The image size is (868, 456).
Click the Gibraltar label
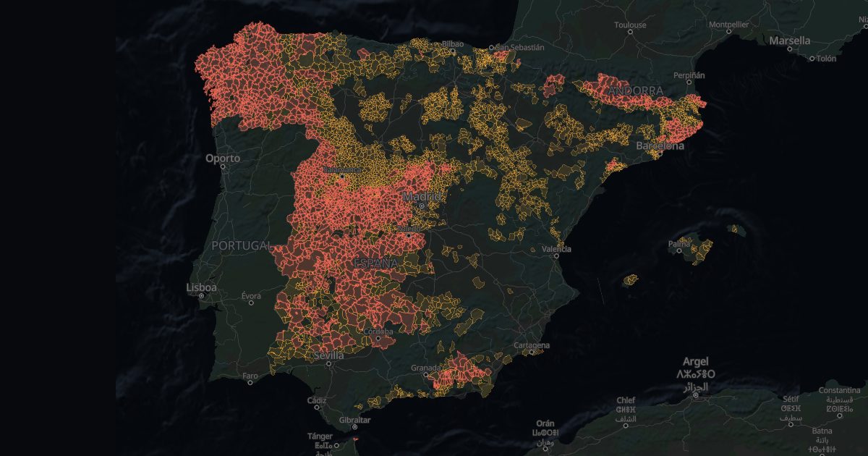tap(354, 420)
